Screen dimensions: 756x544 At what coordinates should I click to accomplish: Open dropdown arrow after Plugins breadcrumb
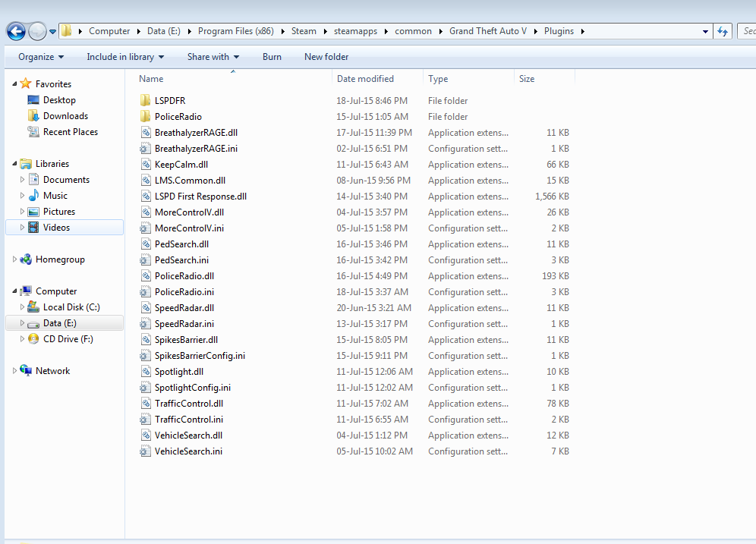click(x=582, y=31)
